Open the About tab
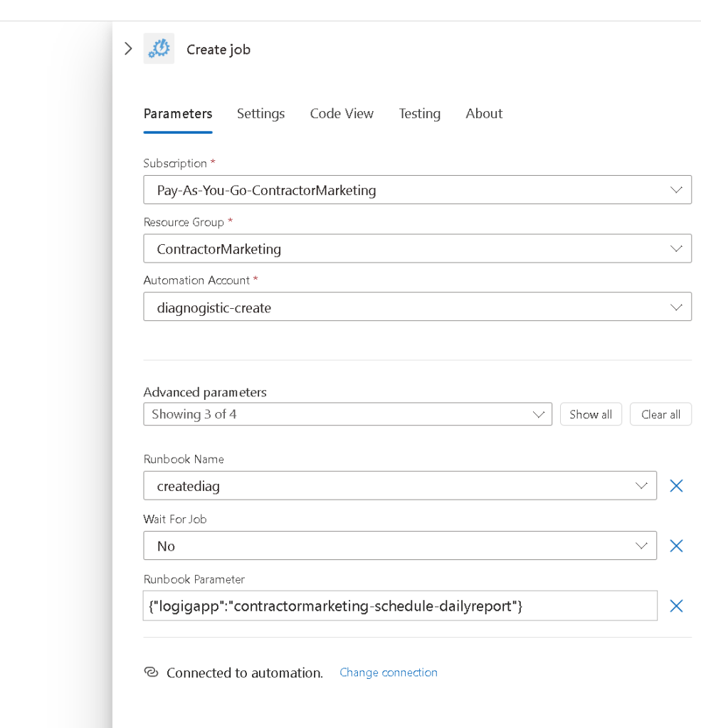 [x=484, y=114]
